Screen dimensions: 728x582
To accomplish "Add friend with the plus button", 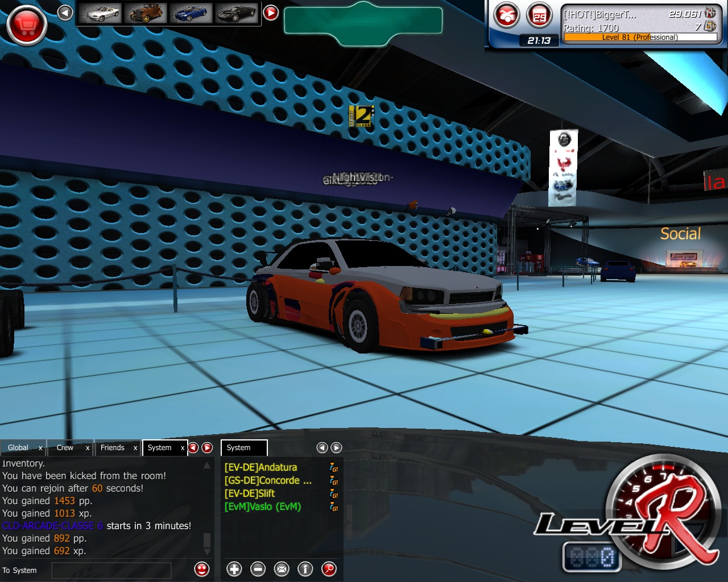I will click(234, 569).
